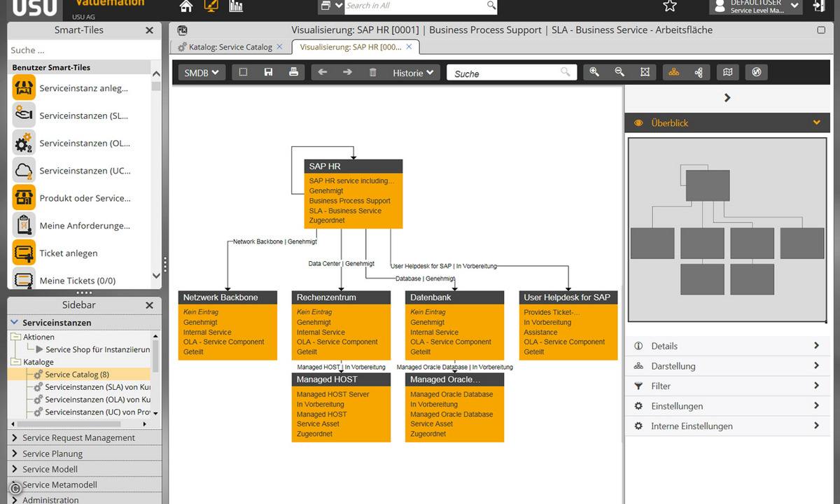Open the Historie dropdown
840x504 pixels.
coord(414,72)
